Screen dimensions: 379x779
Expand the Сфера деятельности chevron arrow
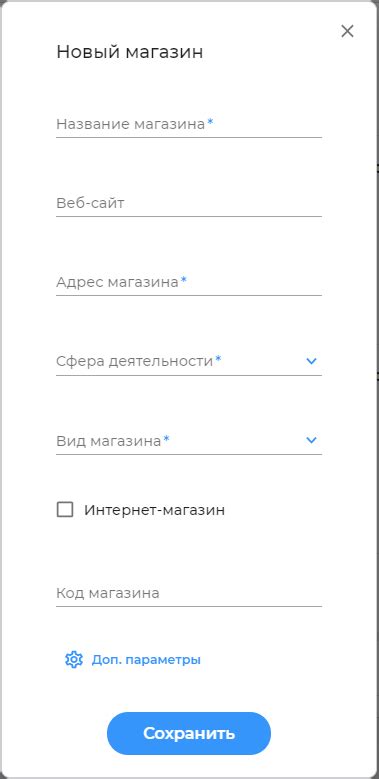[311, 361]
